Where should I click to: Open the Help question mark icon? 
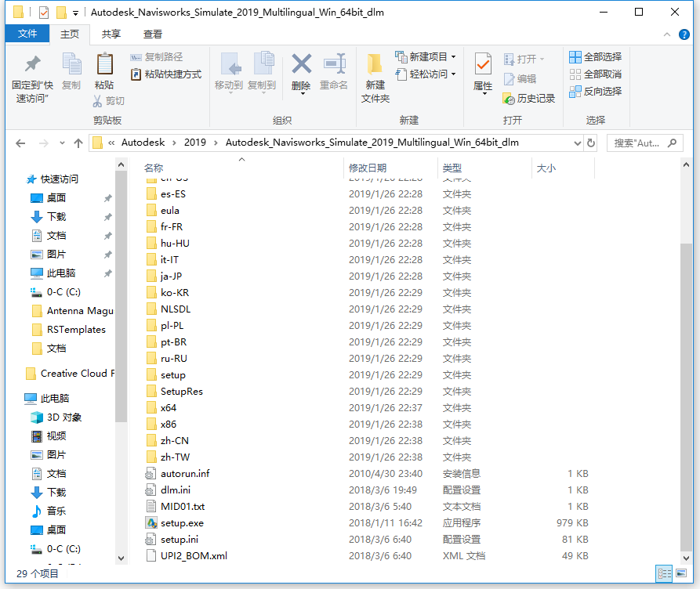(684, 34)
